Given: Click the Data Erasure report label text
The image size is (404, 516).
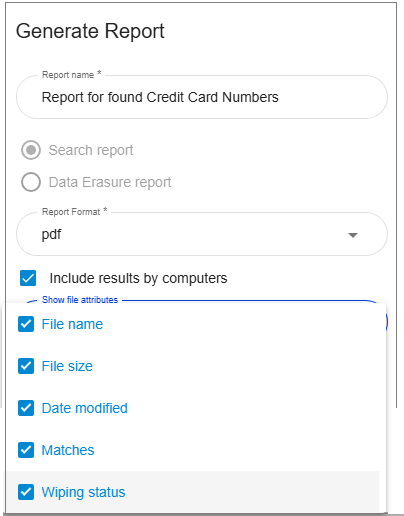Looking at the screenshot, I should (x=110, y=182).
